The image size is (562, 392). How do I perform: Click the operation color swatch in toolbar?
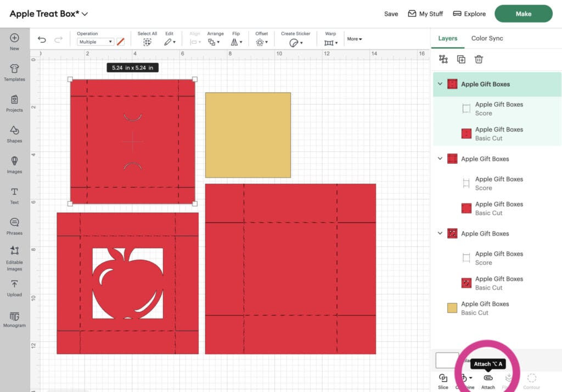point(120,42)
